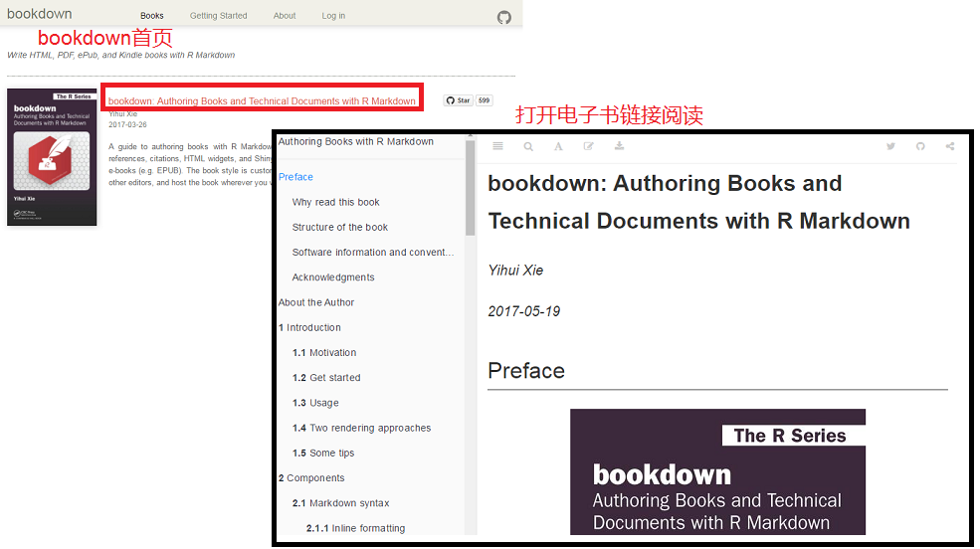The image size is (980, 549).
Task: Select the Preface entry in the contents
Action: click(x=295, y=177)
